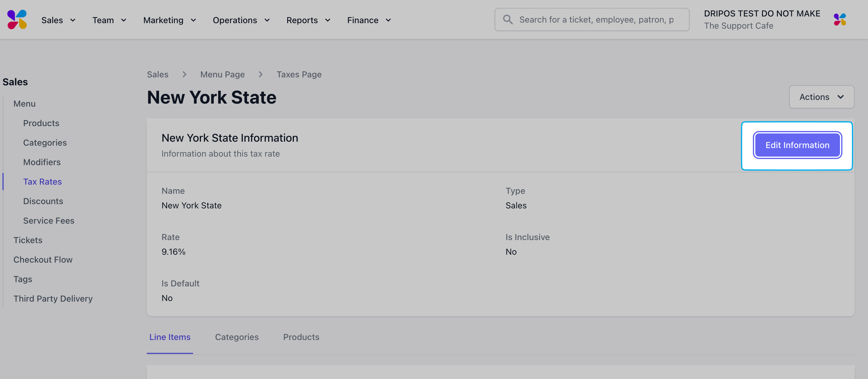Click the search magnifying glass icon
Viewport: 868px width, 379px height.
click(507, 19)
